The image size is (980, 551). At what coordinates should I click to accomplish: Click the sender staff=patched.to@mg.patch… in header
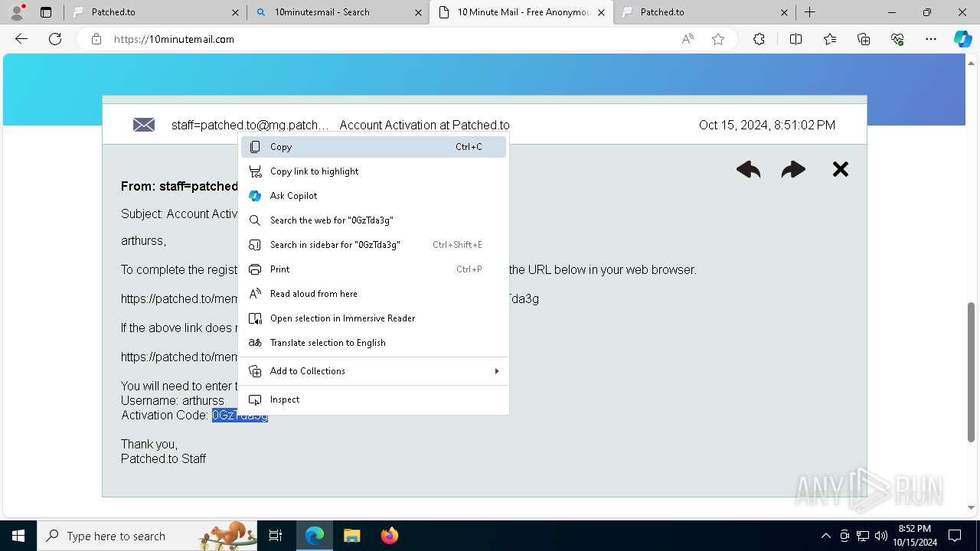250,125
